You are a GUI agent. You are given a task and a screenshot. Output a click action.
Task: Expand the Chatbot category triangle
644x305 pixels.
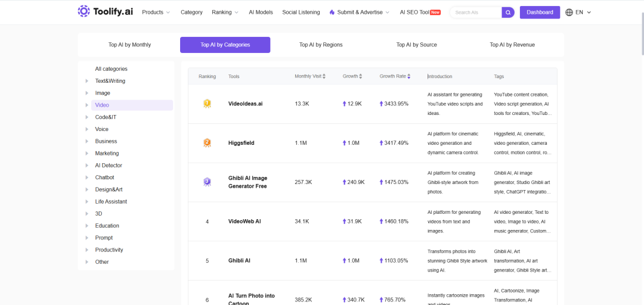point(86,178)
